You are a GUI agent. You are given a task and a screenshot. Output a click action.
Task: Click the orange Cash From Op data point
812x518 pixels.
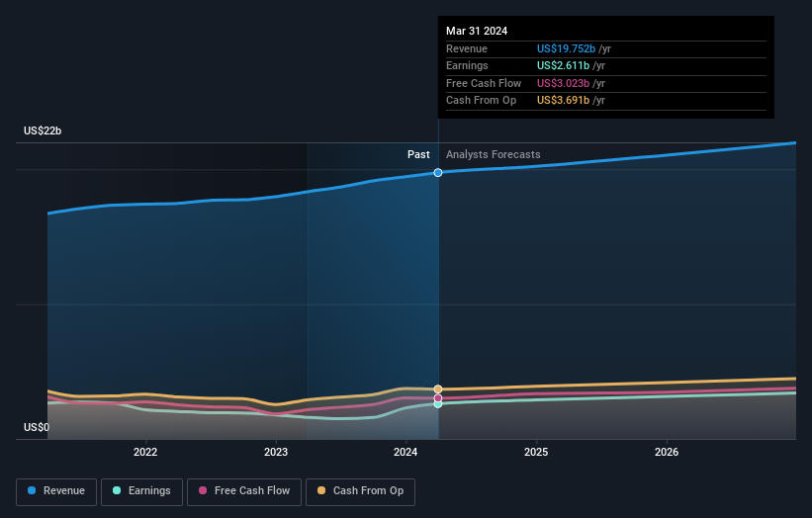tap(438, 389)
